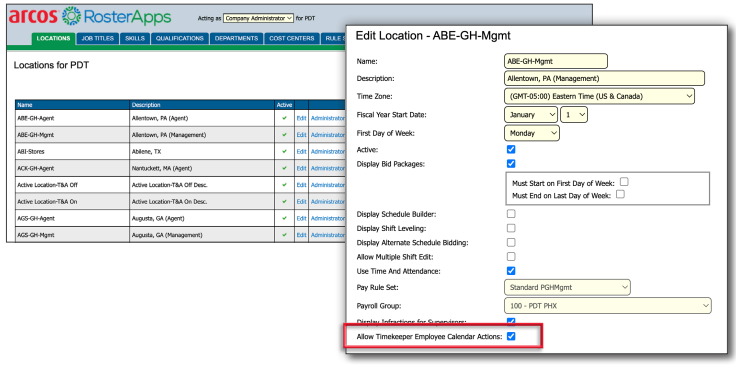736x366 pixels.
Task: Click the Name column header
Action: (x=72, y=105)
